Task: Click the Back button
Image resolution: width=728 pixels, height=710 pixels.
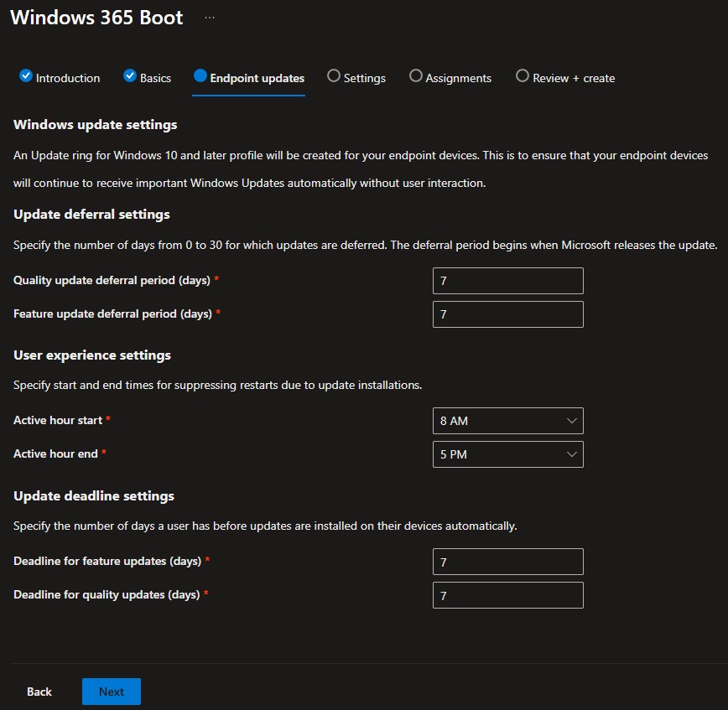Action: click(x=39, y=692)
